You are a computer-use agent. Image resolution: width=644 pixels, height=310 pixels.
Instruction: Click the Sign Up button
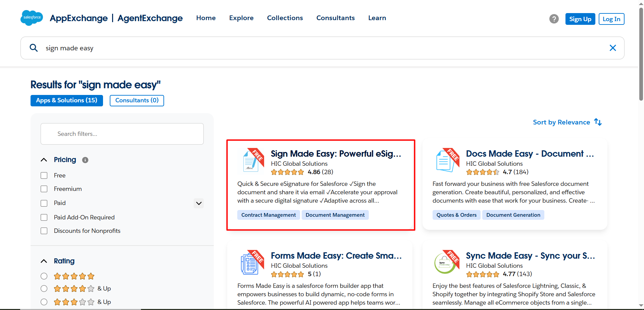pos(580,19)
